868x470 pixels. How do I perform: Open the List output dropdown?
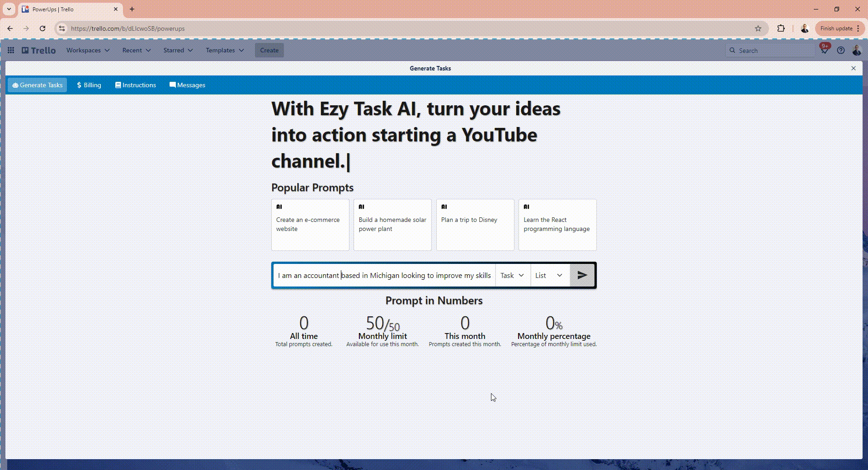click(x=550, y=275)
